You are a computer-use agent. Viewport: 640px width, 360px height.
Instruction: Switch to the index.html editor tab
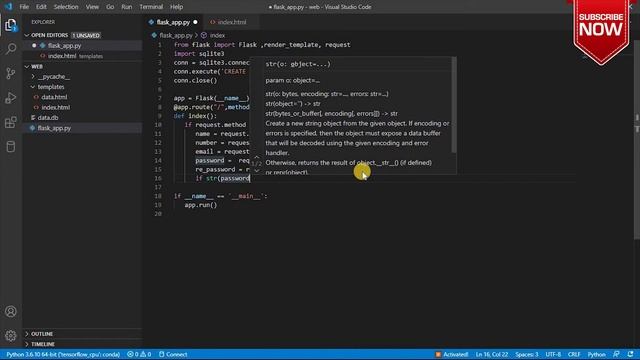[231, 22]
